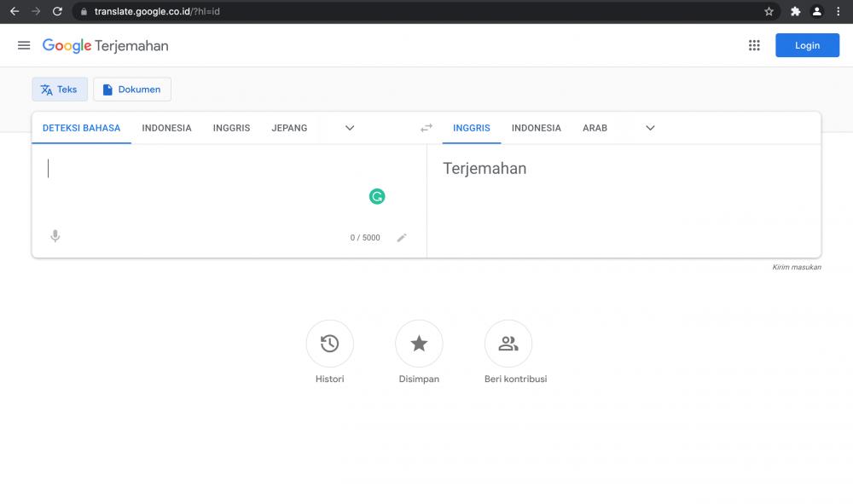Click the swap languages arrows

tap(426, 128)
